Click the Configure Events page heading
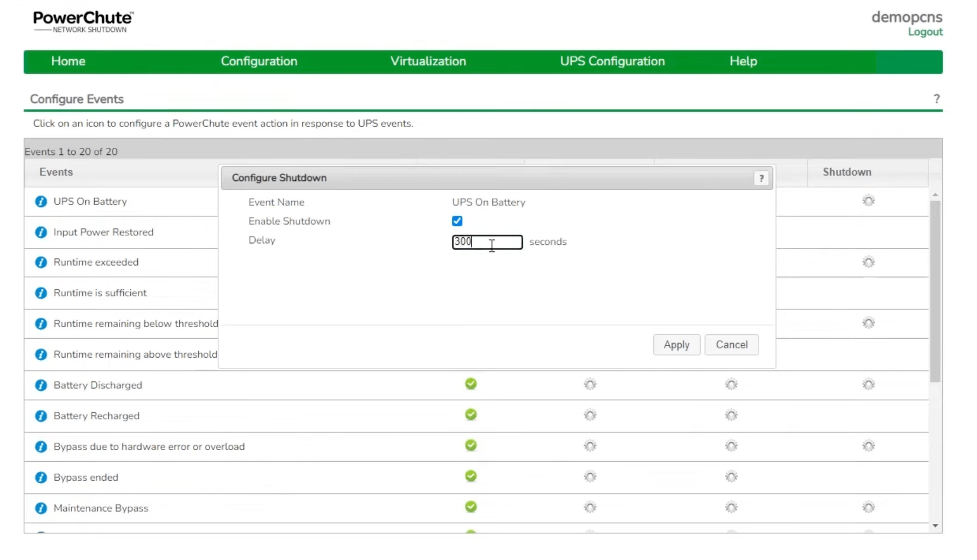Image resolution: width=977 pixels, height=560 pixels. coord(77,99)
